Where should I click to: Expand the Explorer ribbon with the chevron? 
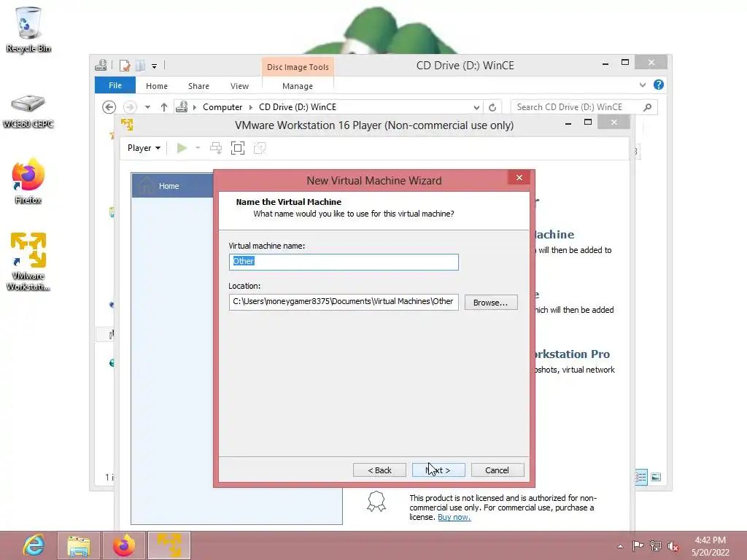[x=643, y=85]
